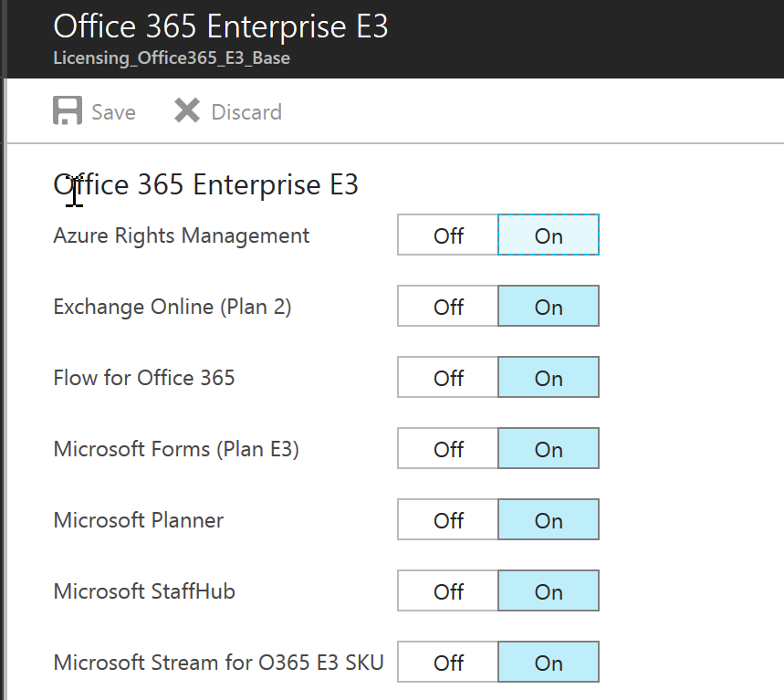Enable Microsoft StaffHub

pos(548,590)
